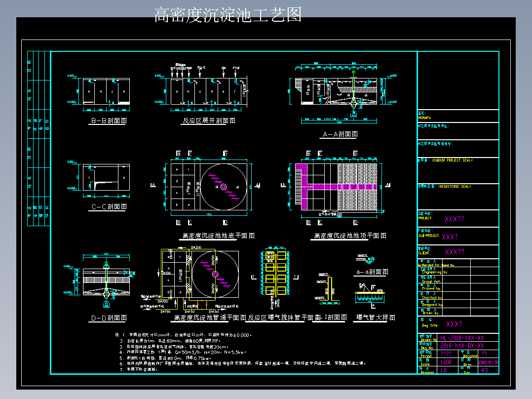Image resolution: width=532 pixels, height=399 pixels.
Task: Click the Period value ????
Action: [446, 354]
